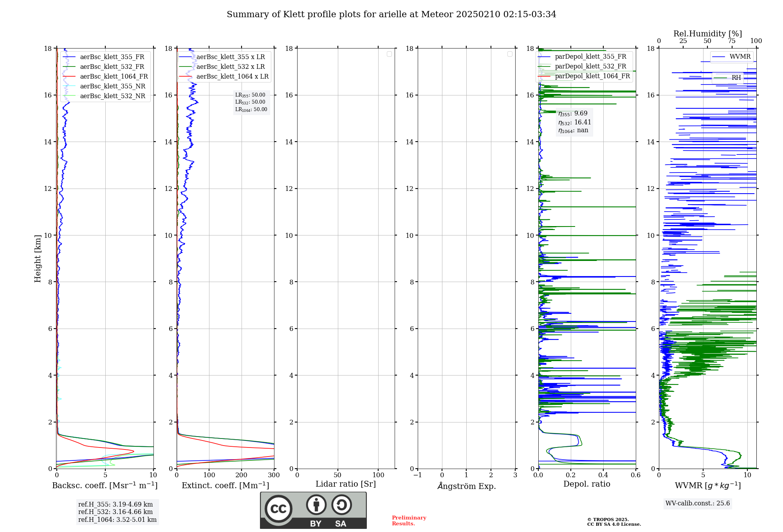Click the WVMR legend entry
The image size is (783, 532).
coord(732,57)
